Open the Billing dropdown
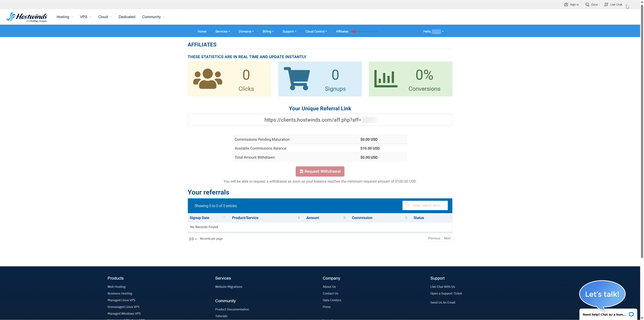 tap(268, 32)
